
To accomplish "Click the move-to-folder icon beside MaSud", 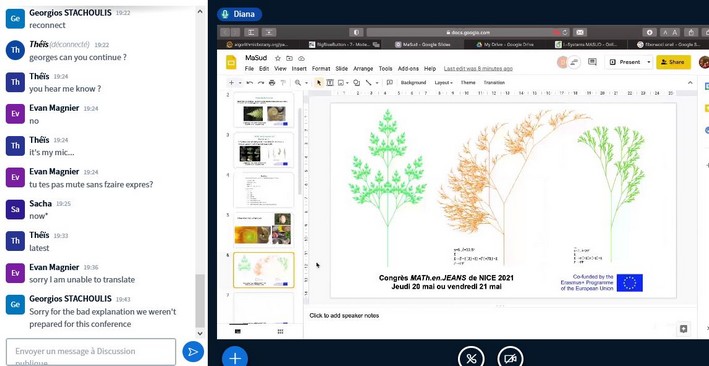I will click(289, 58).
